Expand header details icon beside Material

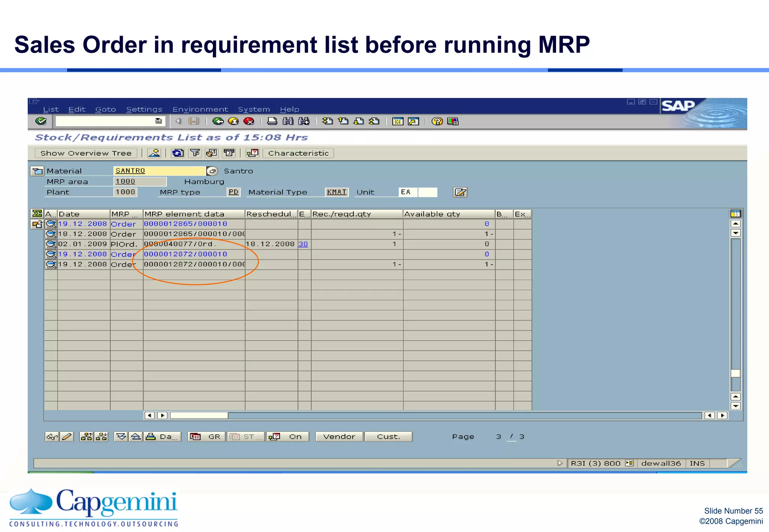point(37,171)
